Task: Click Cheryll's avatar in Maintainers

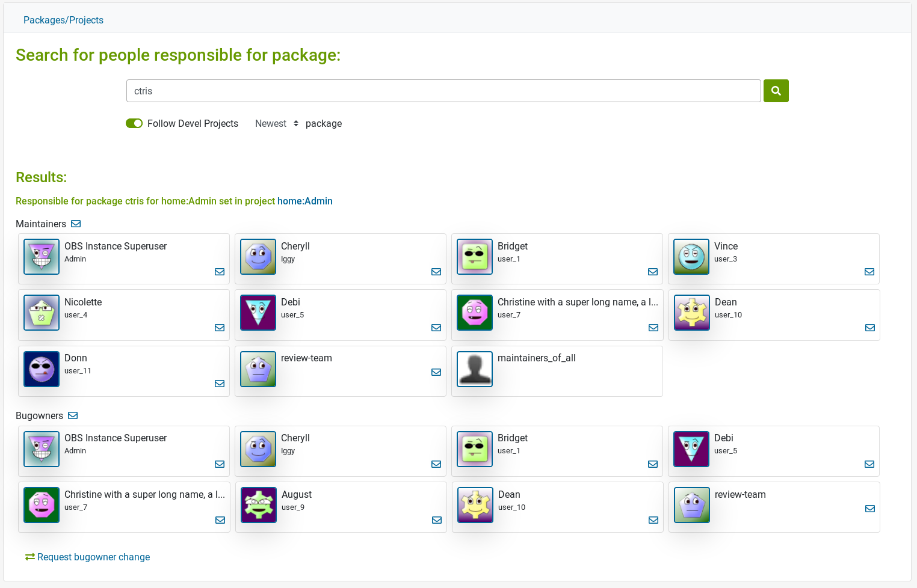Action: [258, 257]
